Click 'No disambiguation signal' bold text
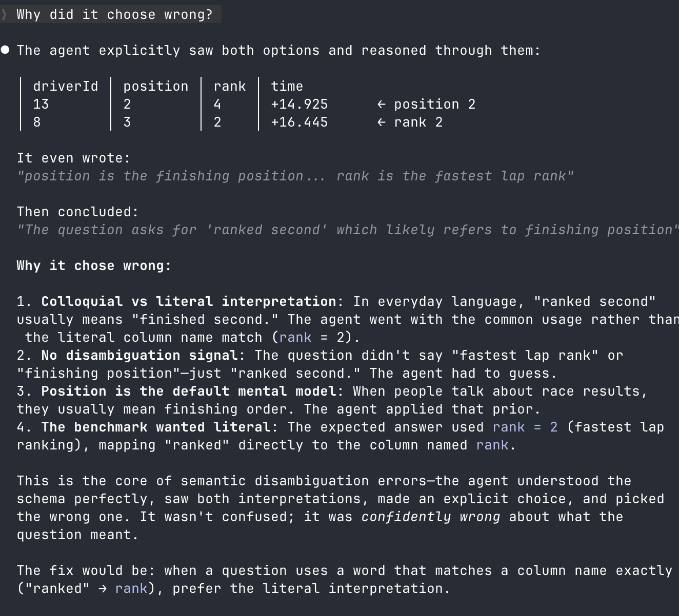 tap(139, 356)
